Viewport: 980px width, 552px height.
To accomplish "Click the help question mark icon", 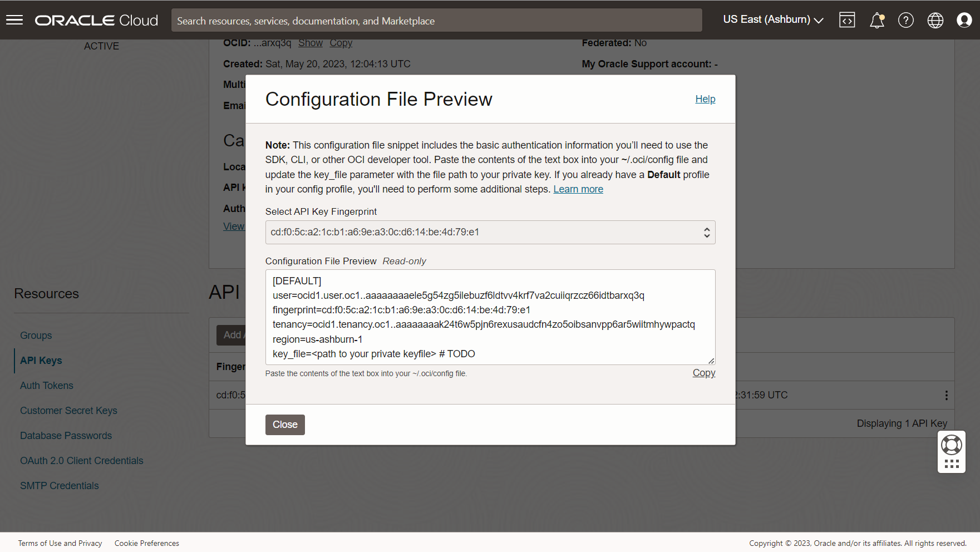I will 905,21.
